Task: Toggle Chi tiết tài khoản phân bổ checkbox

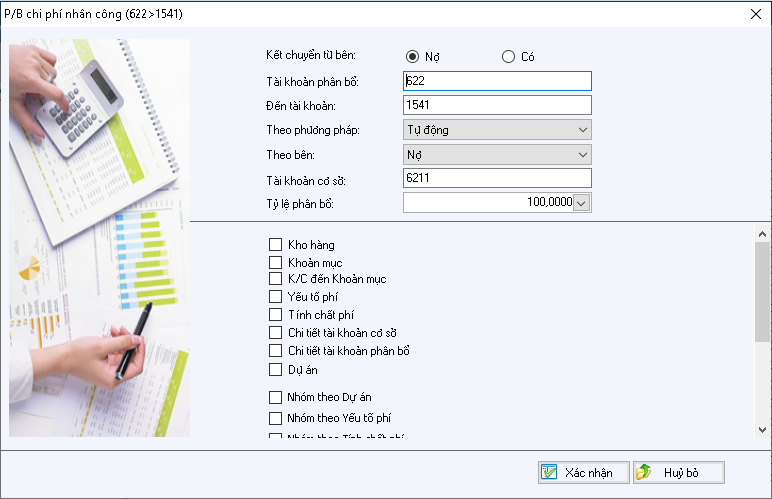Action: pyautogui.click(x=275, y=350)
